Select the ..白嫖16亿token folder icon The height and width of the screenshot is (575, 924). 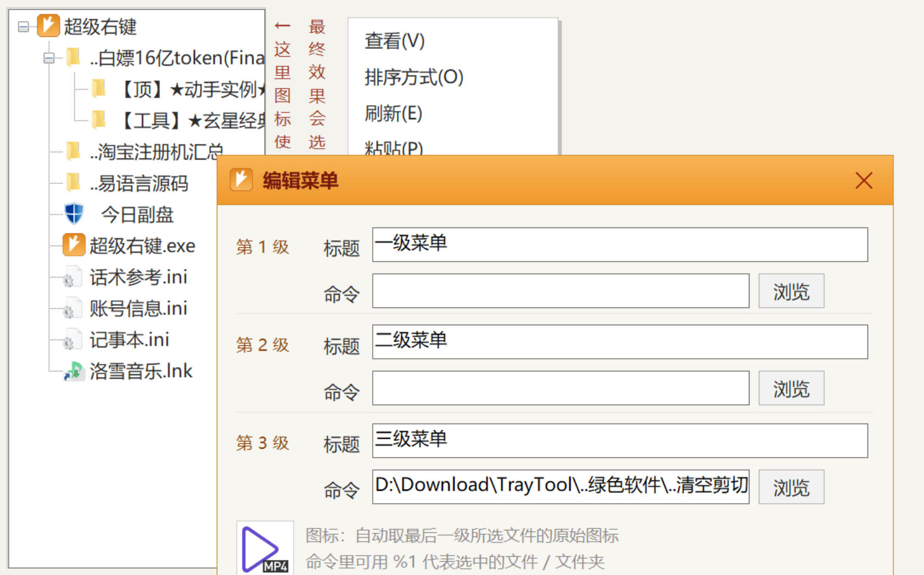pos(74,57)
